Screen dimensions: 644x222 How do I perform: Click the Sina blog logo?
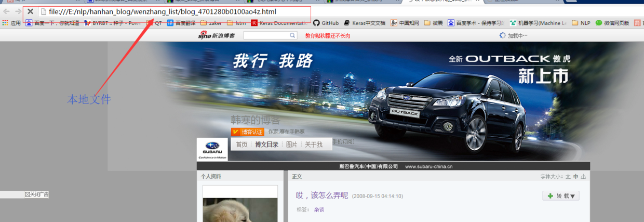[216, 35]
